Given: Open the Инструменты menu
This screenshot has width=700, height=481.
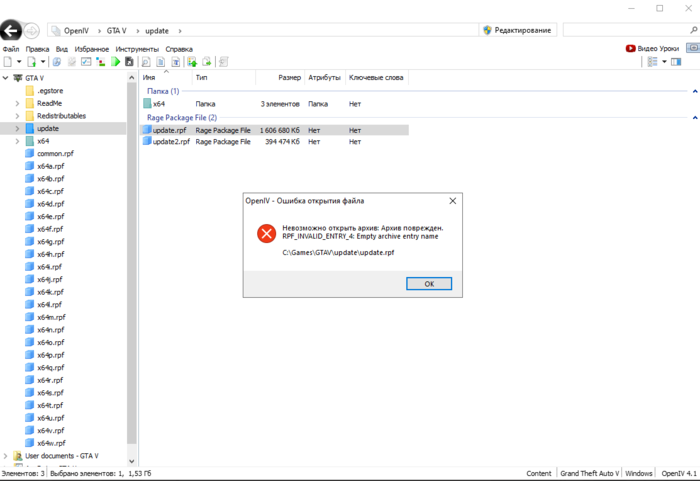Looking at the screenshot, I should click(x=137, y=48).
